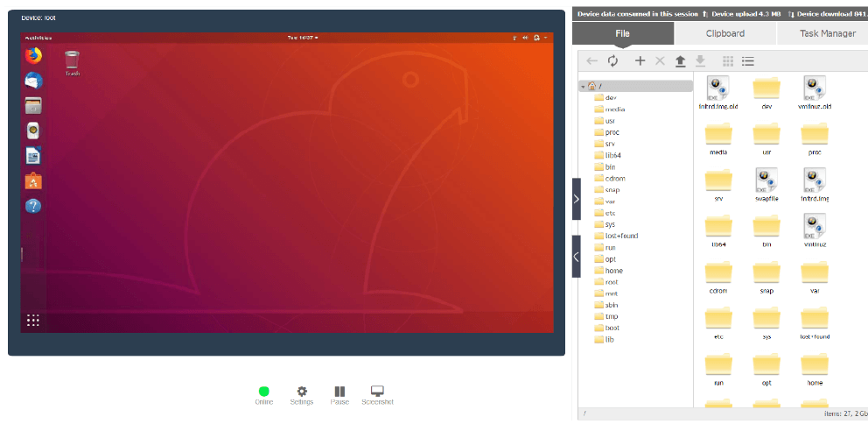868x424 pixels.
Task: Select dev folder in the tree
Action: 605,97
